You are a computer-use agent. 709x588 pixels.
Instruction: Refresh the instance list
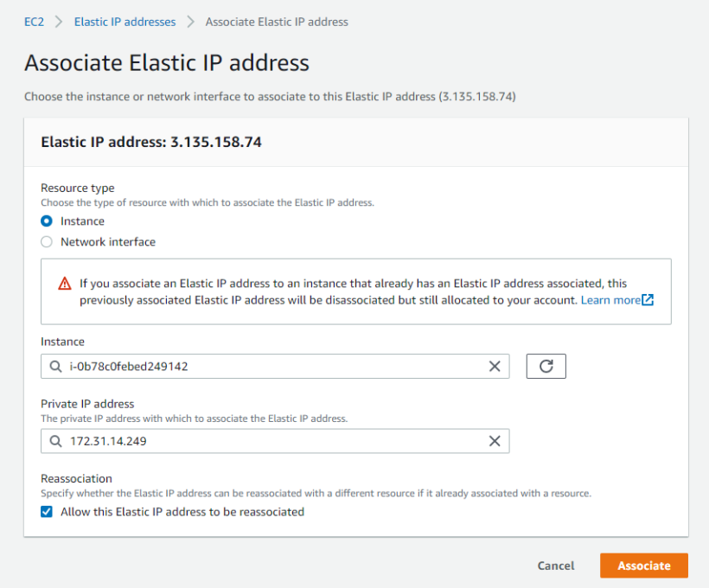545,366
